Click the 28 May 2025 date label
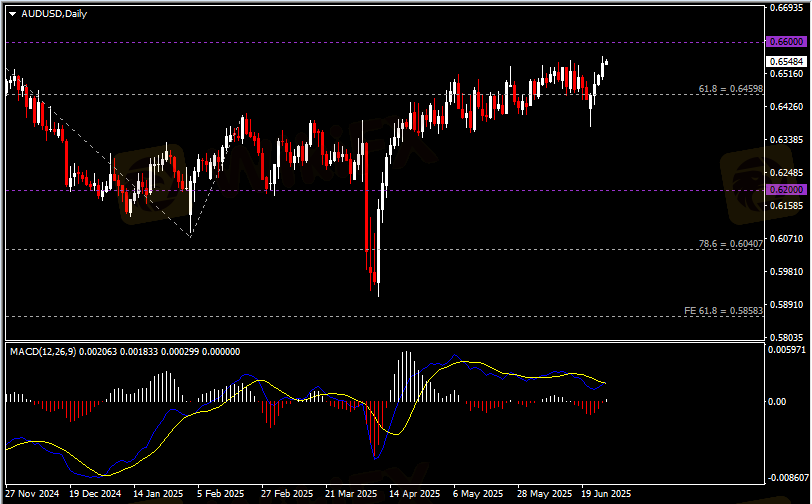812x504 pixels. pos(545,494)
